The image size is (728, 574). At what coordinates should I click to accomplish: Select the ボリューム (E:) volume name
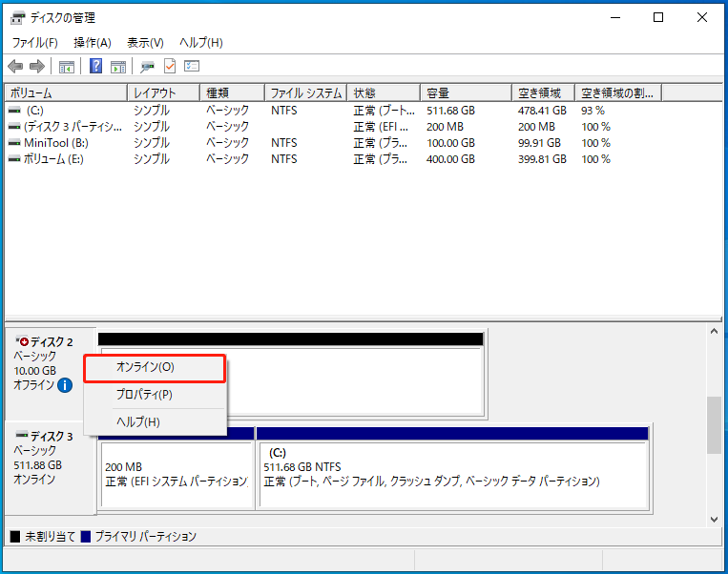(x=53, y=159)
